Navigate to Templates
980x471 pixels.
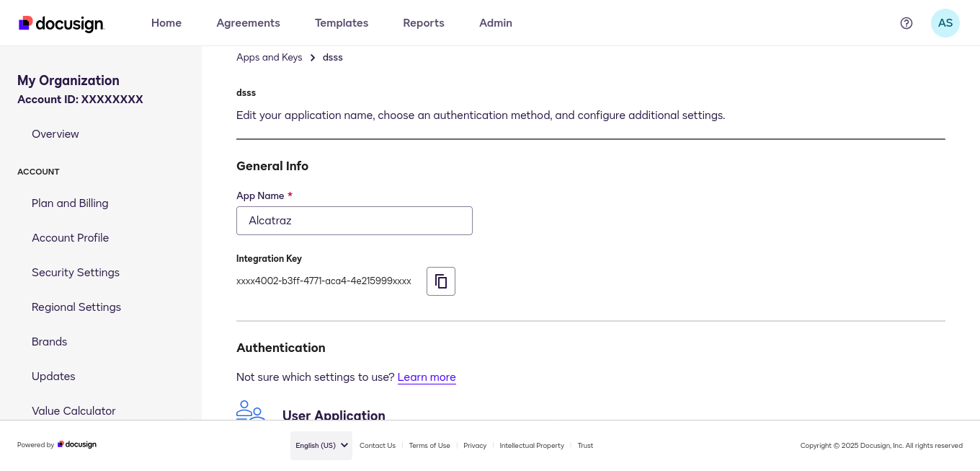tap(341, 22)
